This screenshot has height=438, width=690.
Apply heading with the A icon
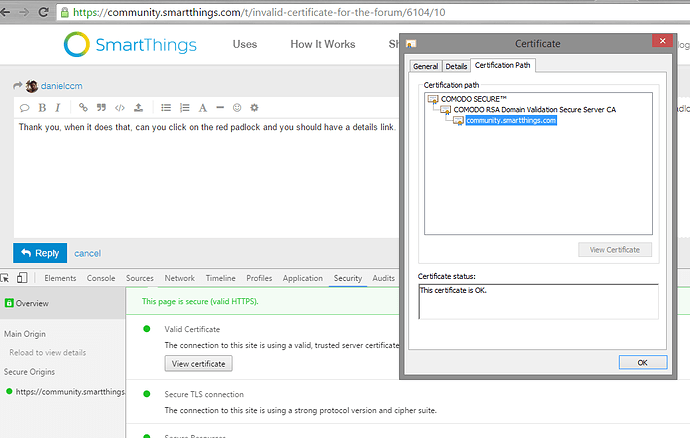click(x=202, y=108)
